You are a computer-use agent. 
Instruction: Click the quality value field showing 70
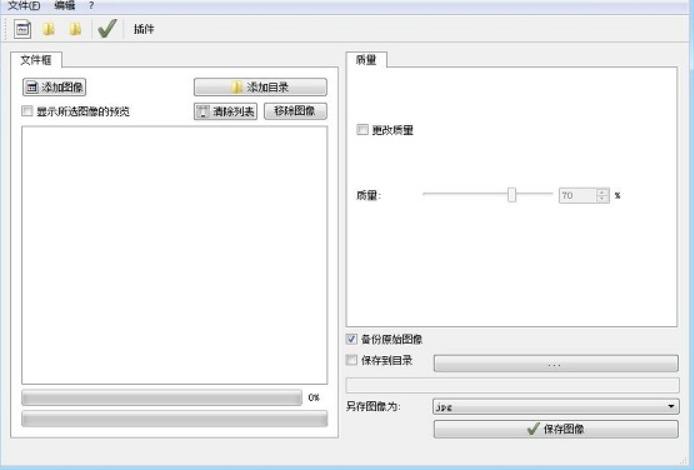(x=578, y=195)
